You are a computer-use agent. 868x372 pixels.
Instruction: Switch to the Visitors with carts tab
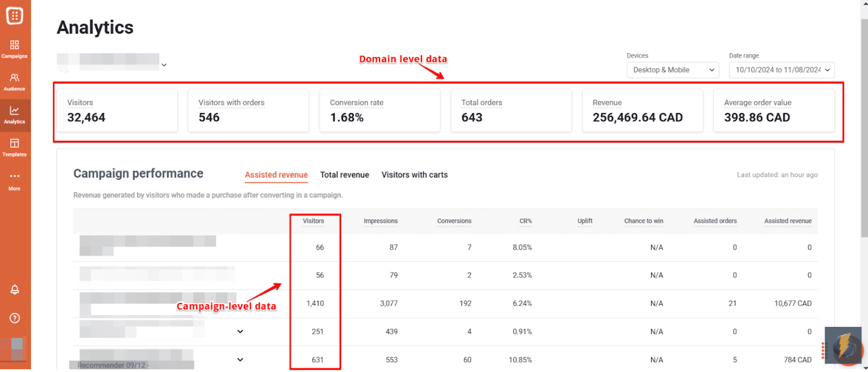click(x=414, y=175)
